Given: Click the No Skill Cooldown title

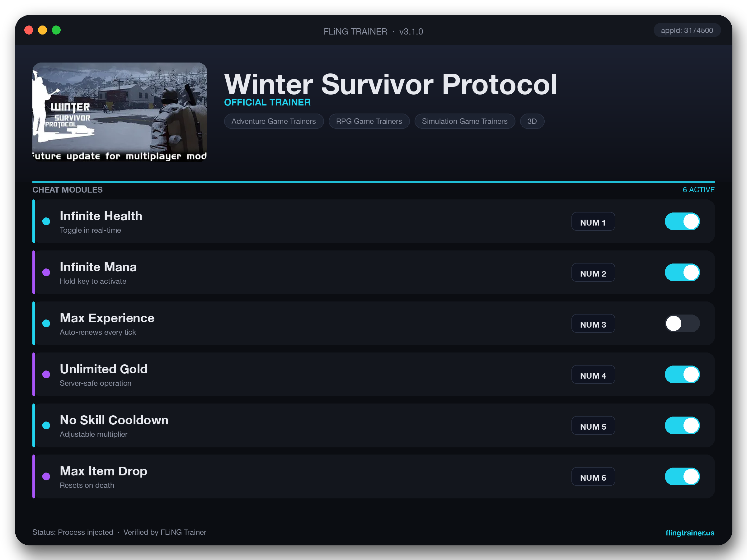Looking at the screenshot, I should 114,420.
